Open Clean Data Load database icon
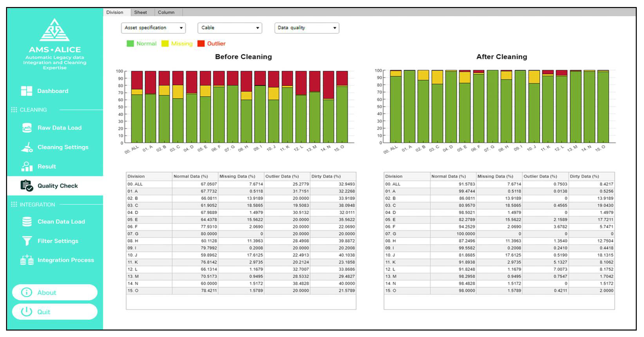Viewport: 644px width, 337px height. pyautogui.click(x=27, y=221)
